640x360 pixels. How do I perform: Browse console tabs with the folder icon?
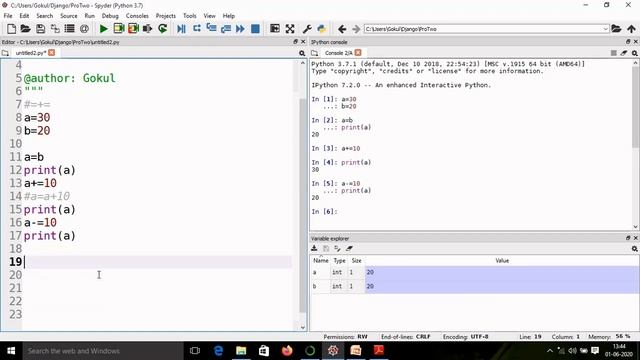pyautogui.click(x=314, y=53)
